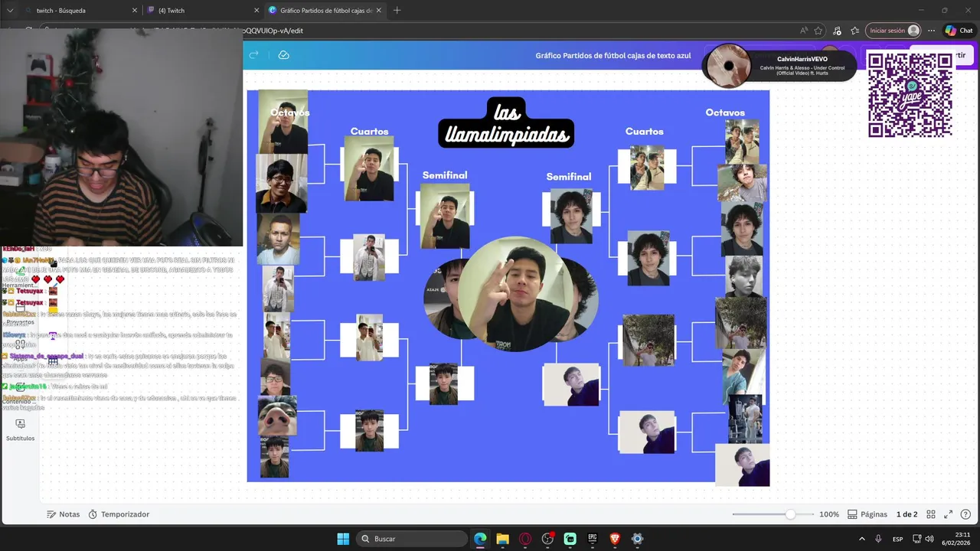Image resolution: width=980 pixels, height=551 pixels.
Task: Switch to grid view icon
Action: click(x=931, y=514)
